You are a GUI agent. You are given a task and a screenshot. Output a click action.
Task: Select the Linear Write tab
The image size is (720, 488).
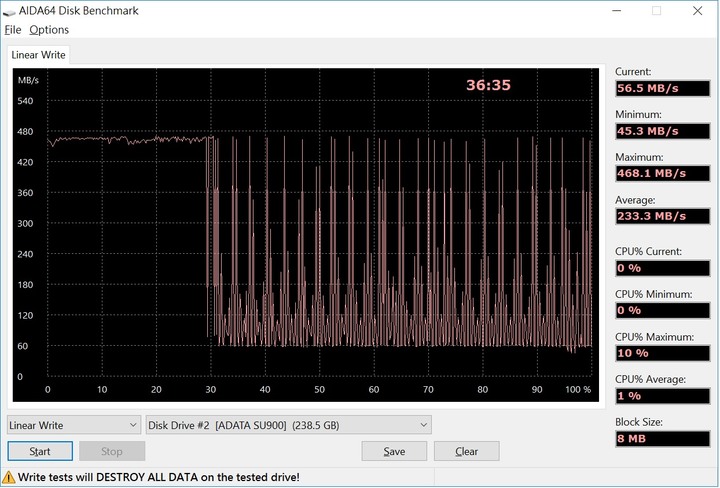pyautogui.click(x=38, y=55)
